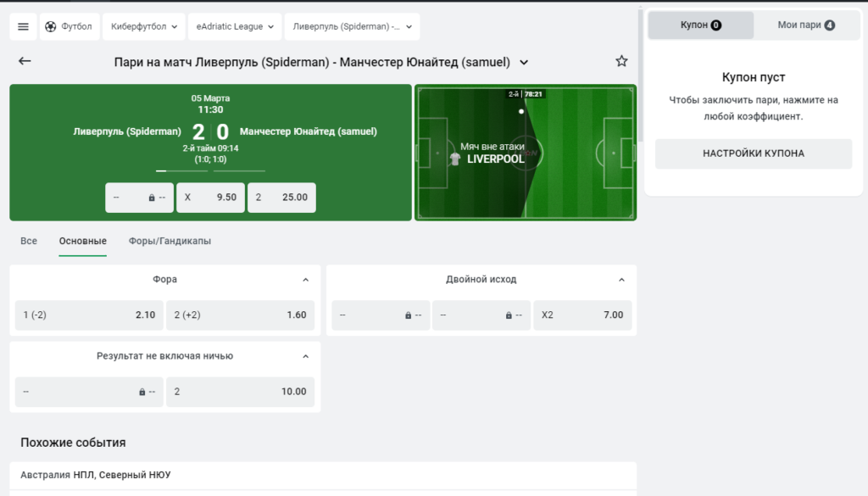
Task: Click the Манчестер Юнайтед (samuel) team name
Action: pyautogui.click(x=309, y=131)
